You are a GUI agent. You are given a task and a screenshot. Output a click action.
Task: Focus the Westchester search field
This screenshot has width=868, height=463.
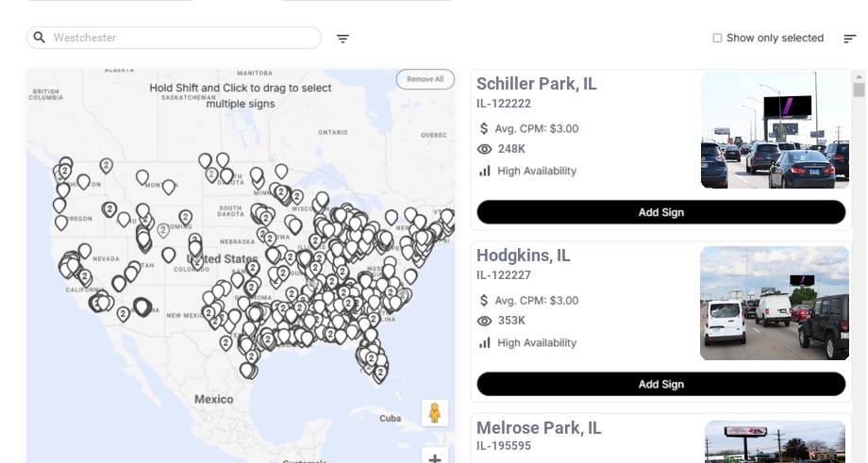[x=184, y=38]
